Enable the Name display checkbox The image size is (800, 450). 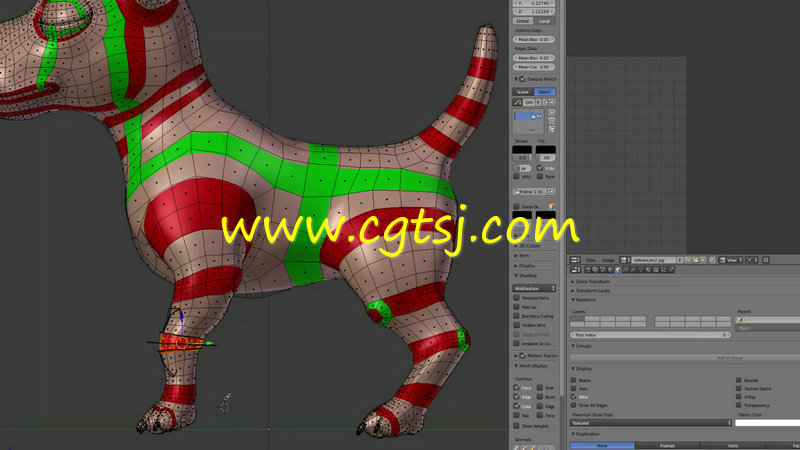(x=573, y=380)
